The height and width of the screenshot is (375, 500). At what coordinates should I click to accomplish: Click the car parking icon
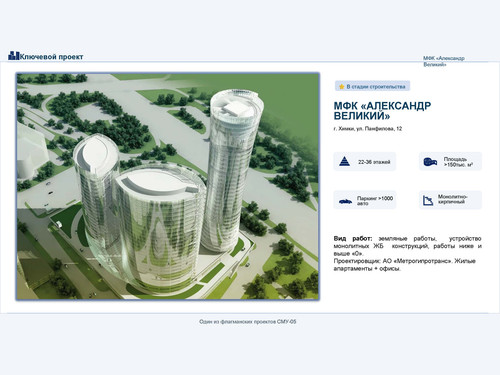click(x=345, y=201)
